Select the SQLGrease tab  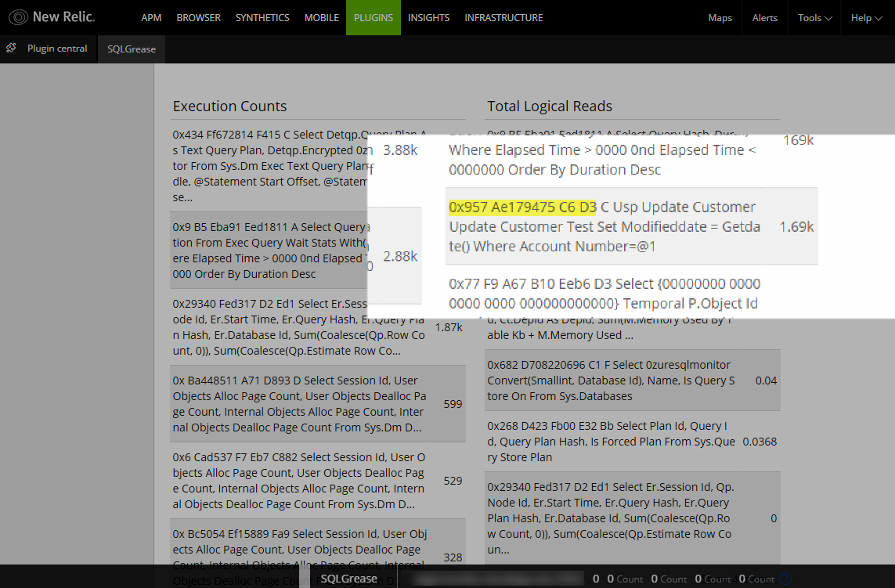pos(131,49)
